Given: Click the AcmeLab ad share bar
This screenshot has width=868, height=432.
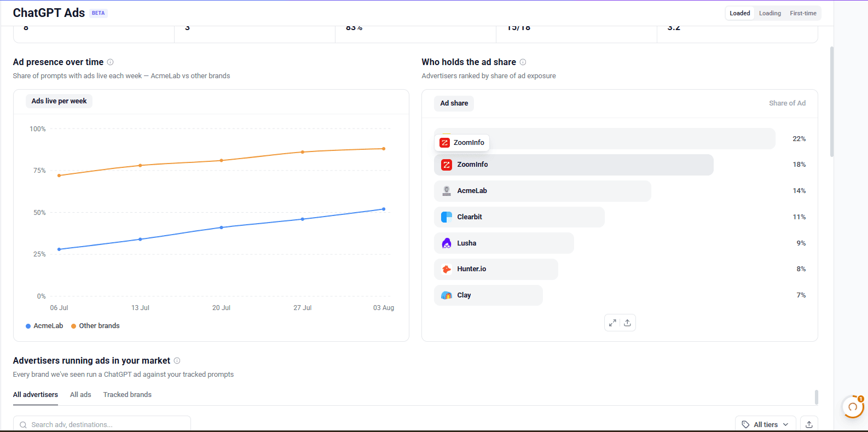Looking at the screenshot, I should 542,191.
